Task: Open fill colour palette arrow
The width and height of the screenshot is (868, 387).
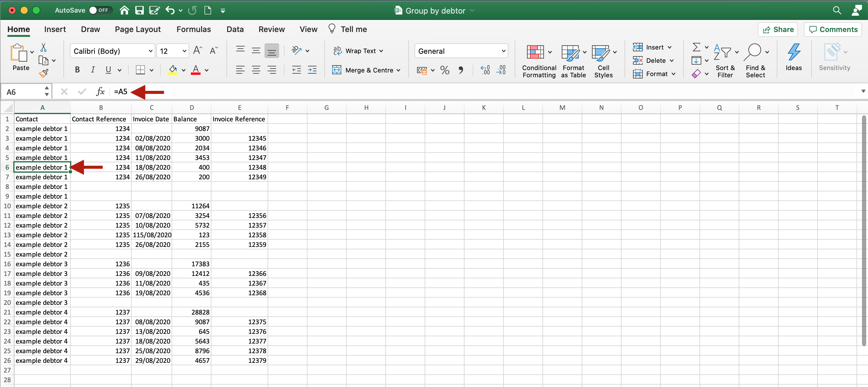Action: 184,70
